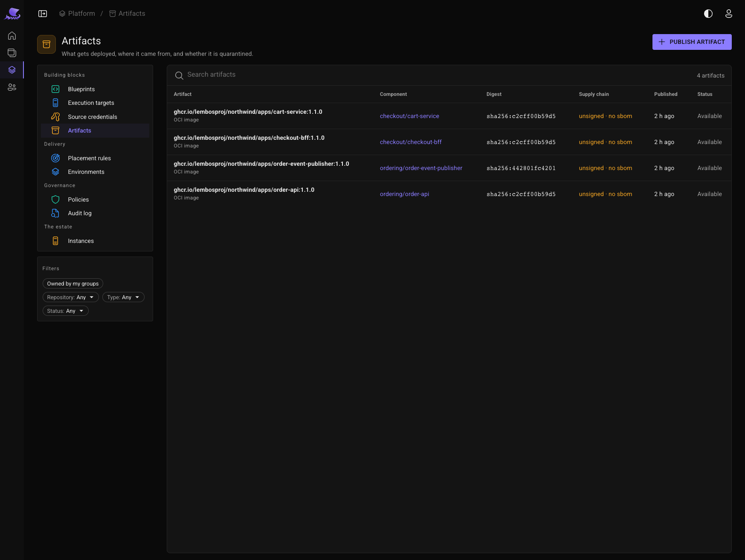This screenshot has height=560, width=745.
Task: Click the Platform breadcrumb
Action: point(77,14)
